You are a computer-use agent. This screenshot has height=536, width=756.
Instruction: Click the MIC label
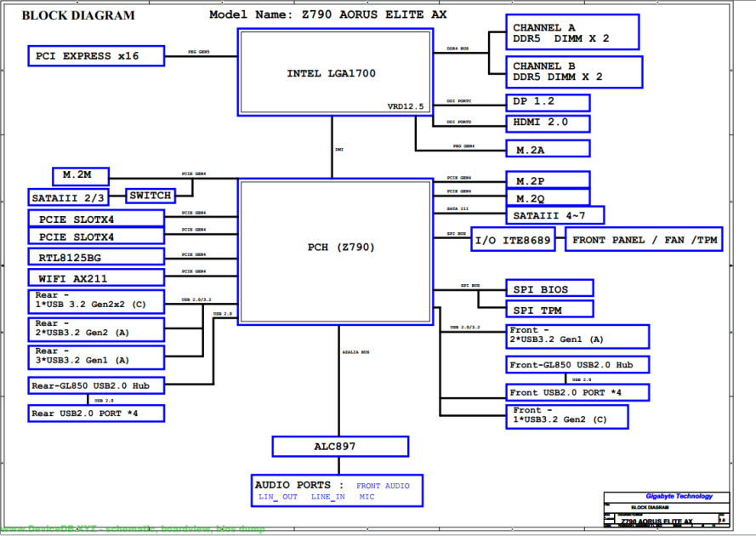pyautogui.click(x=367, y=497)
